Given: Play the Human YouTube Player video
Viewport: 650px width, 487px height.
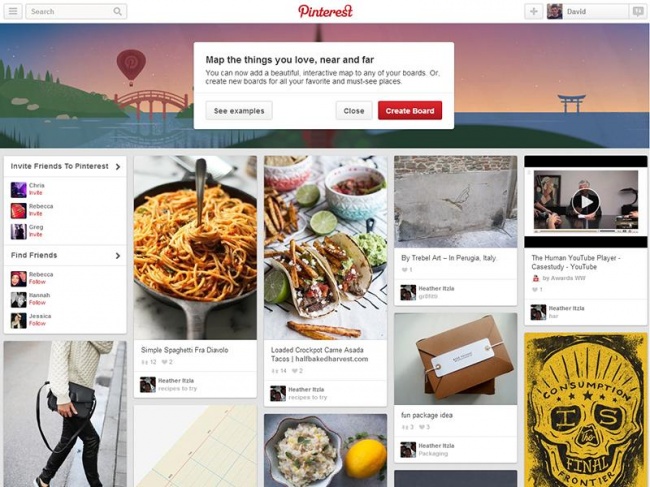Looking at the screenshot, I should (585, 202).
